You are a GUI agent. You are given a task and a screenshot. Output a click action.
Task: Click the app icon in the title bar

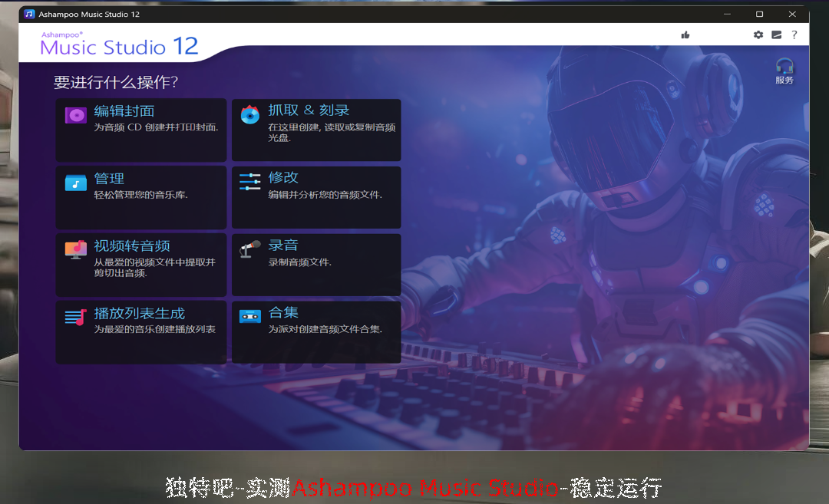[29, 14]
